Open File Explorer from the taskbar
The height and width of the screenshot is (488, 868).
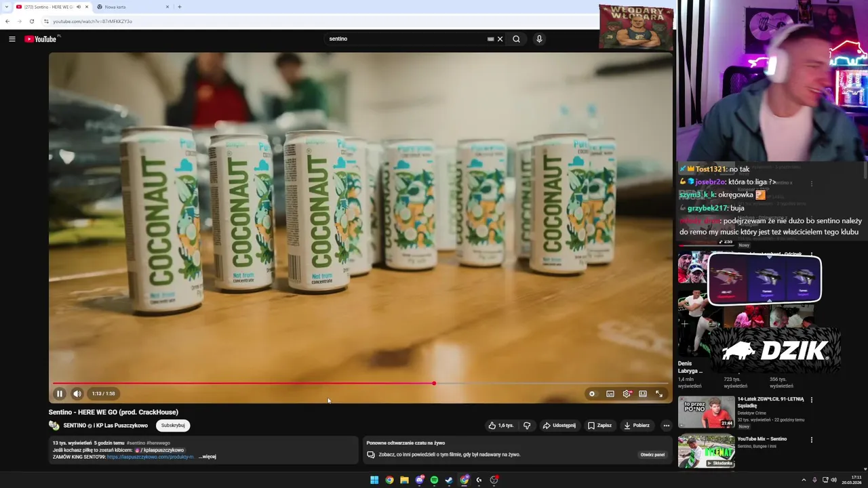pos(404,480)
